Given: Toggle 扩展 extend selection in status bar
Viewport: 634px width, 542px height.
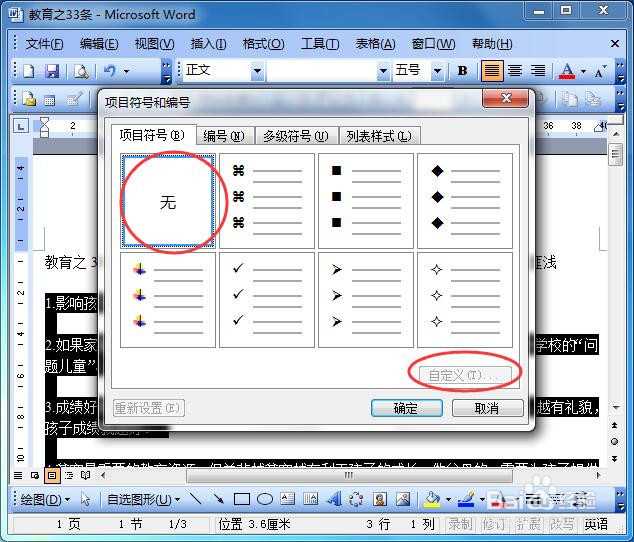Looking at the screenshot, I should pos(528,525).
